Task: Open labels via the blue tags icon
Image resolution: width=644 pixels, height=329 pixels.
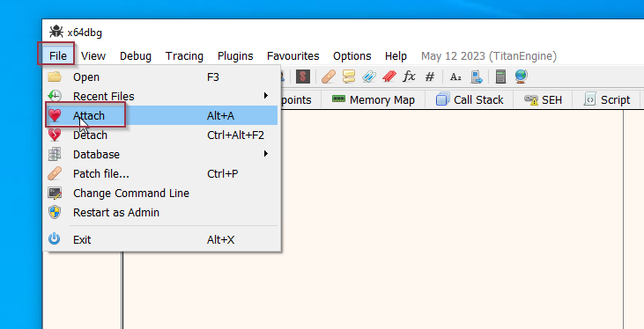Action: 369,77
